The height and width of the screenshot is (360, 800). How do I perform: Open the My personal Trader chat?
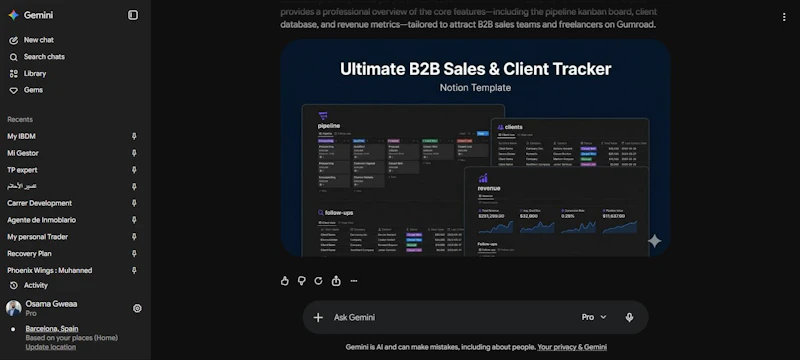coord(37,237)
